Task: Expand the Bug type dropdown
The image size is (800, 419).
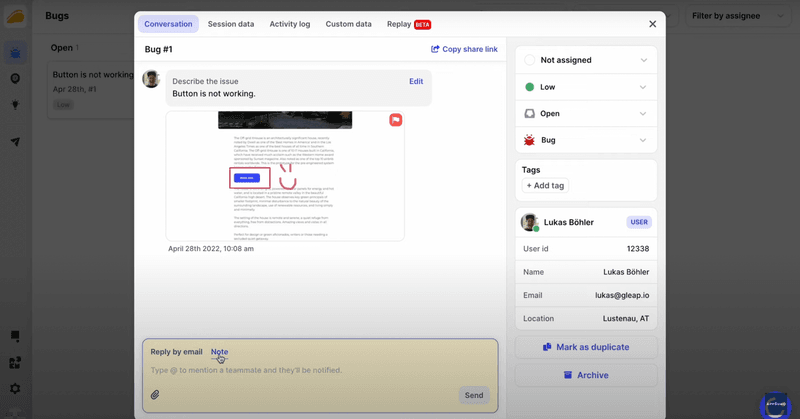Action: tap(586, 140)
